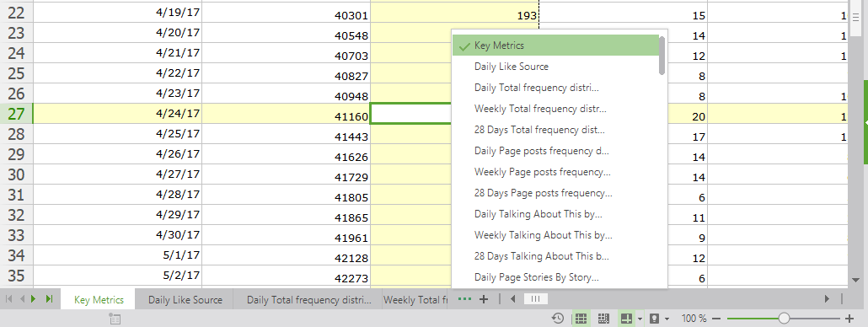Image resolution: width=868 pixels, height=327 pixels.
Task: Click the selected empty cell in row 27
Action: click(410, 114)
